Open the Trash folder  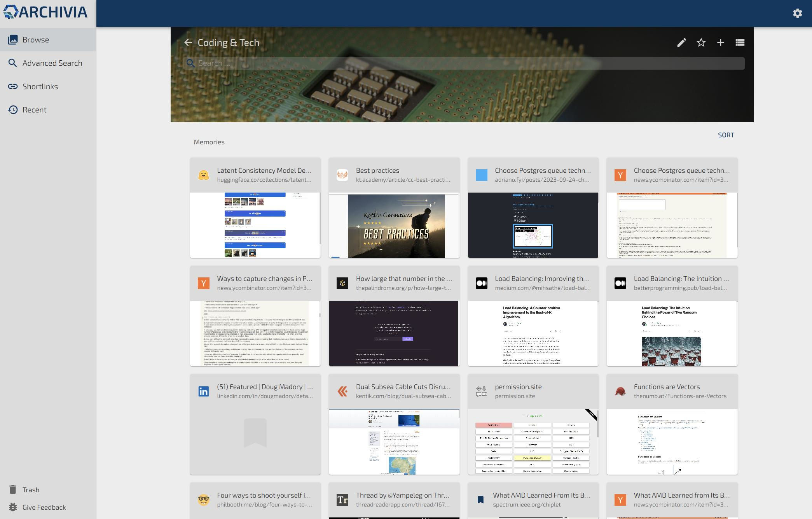pos(31,489)
